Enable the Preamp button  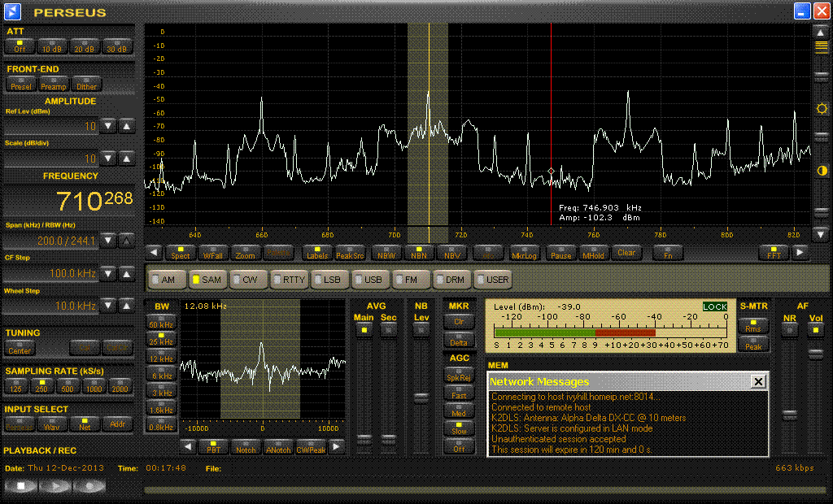[53, 84]
